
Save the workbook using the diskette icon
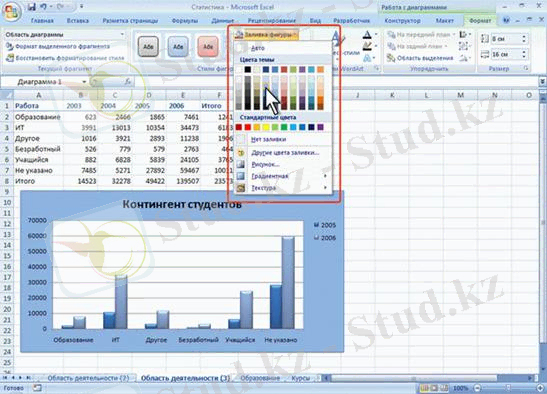click(x=31, y=7)
